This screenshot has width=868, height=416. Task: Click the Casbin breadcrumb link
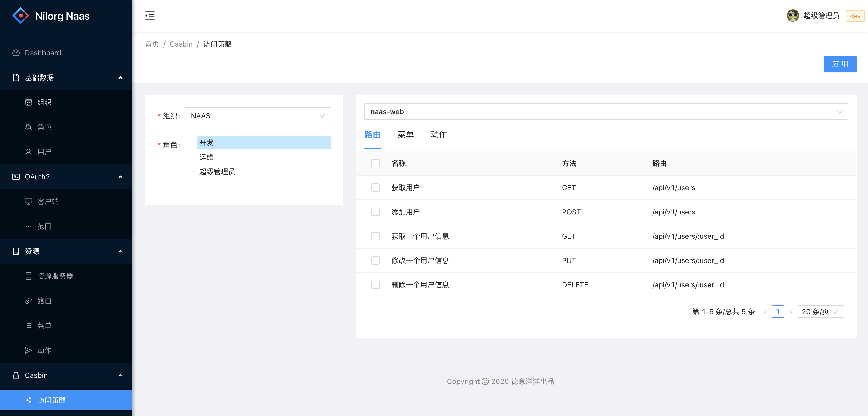[181, 44]
